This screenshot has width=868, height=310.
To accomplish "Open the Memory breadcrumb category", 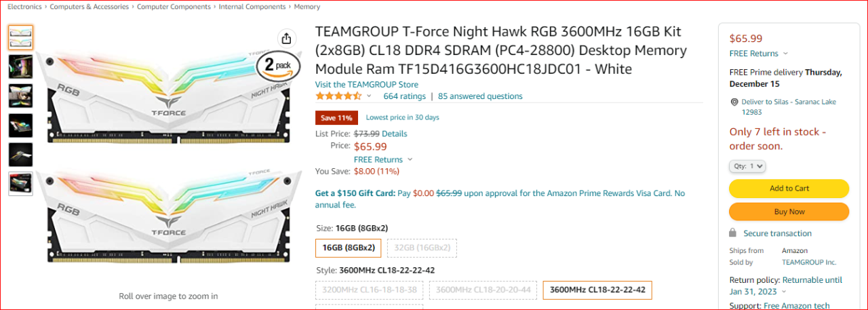I will pyautogui.click(x=307, y=7).
